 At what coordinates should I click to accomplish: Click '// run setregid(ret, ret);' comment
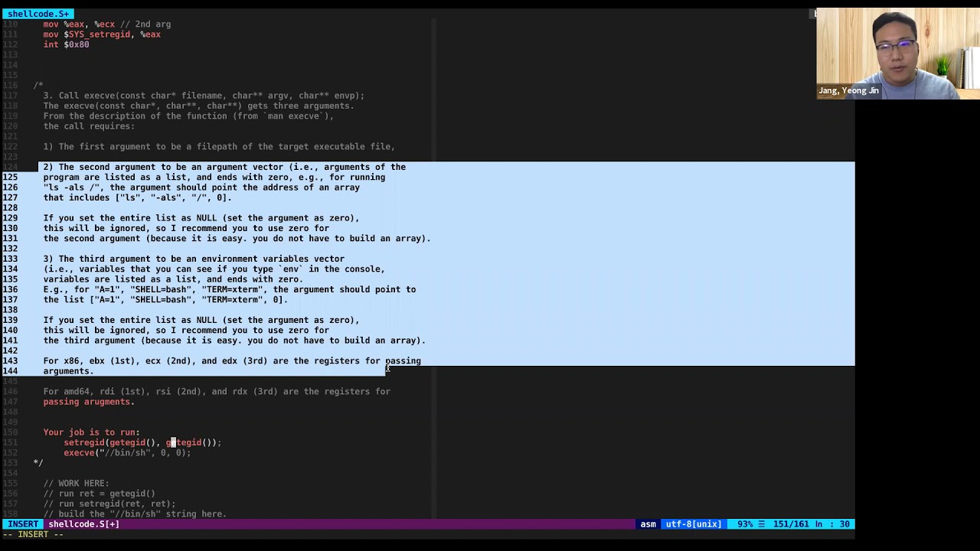click(109, 504)
